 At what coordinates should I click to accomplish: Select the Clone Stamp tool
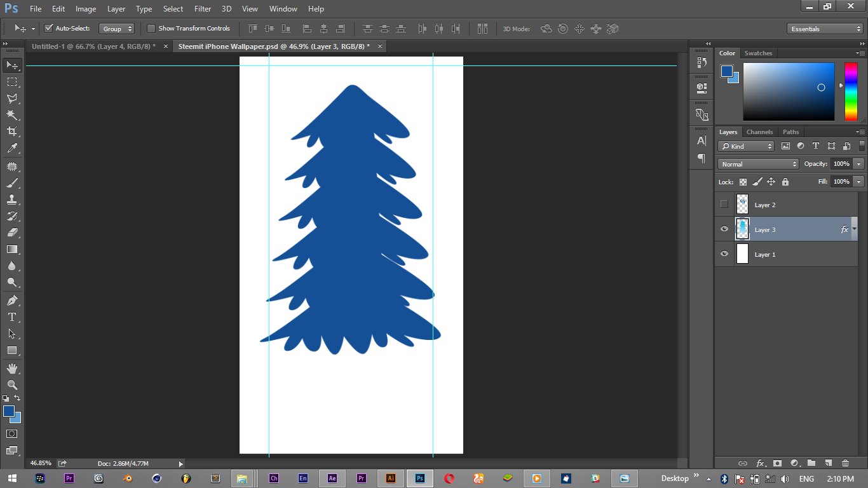pyautogui.click(x=12, y=200)
